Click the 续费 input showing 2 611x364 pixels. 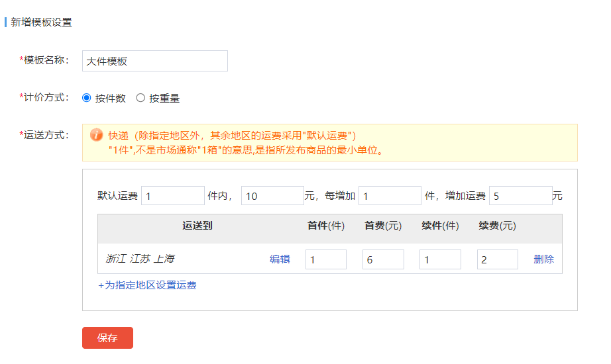point(497,259)
